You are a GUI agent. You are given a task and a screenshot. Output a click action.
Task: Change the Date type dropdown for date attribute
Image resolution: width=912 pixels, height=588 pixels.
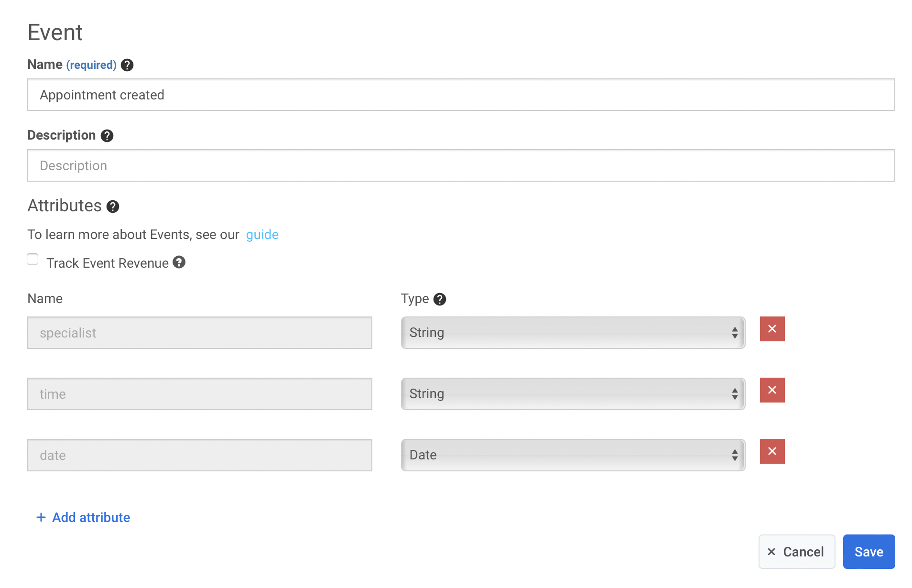click(x=573, y=455)
